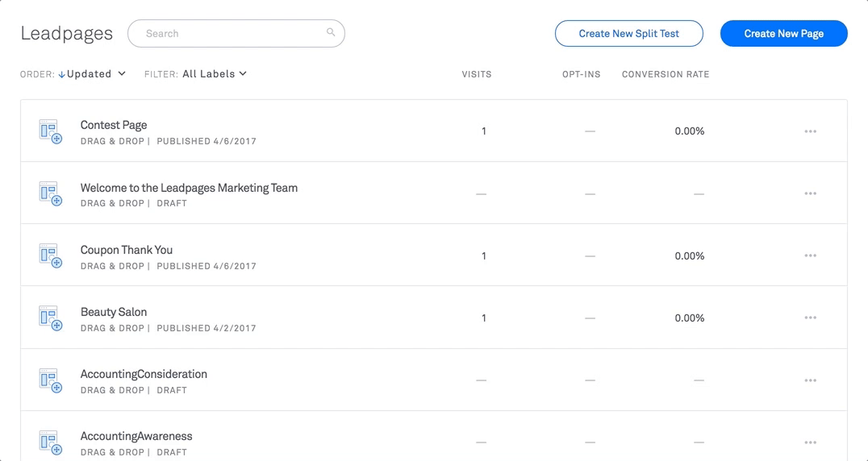Viewport: 868px width, 461px height.
Task: Click the visits count for Beauty Salon
Action: click(x=484, y=318)
